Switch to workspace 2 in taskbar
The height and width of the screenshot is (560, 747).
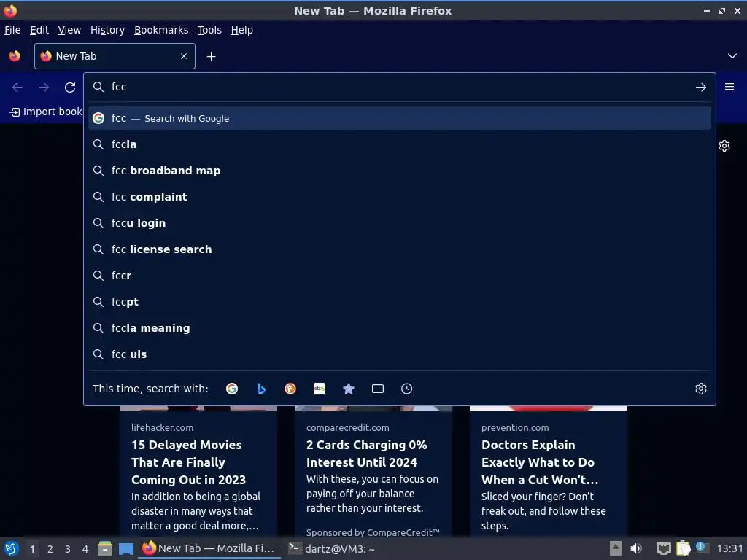click(x=50, y=549)
